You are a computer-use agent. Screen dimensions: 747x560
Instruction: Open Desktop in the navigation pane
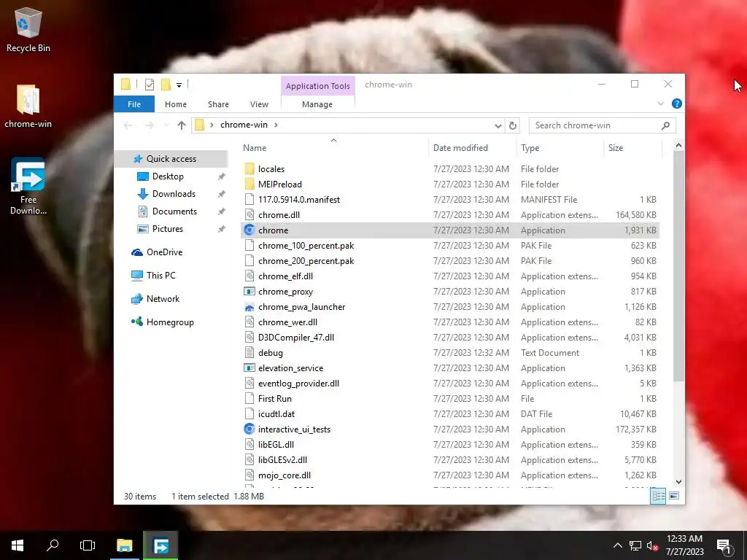pos(168,176)
